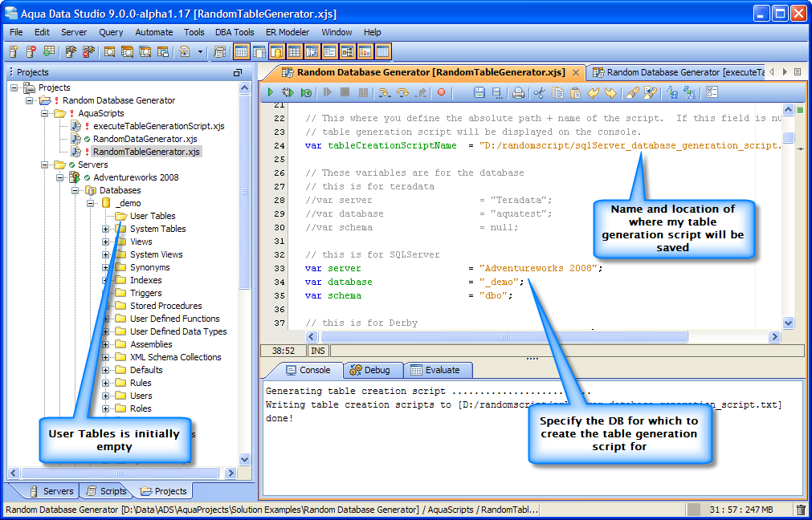Toggle the bar chart panel button
This screenshot has height=520, width=812.
point(365,51)
